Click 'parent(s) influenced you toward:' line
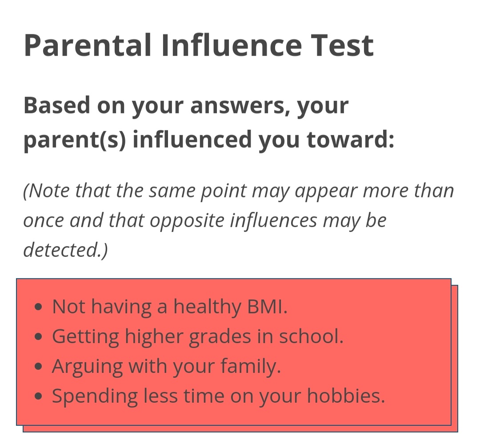 209,140
